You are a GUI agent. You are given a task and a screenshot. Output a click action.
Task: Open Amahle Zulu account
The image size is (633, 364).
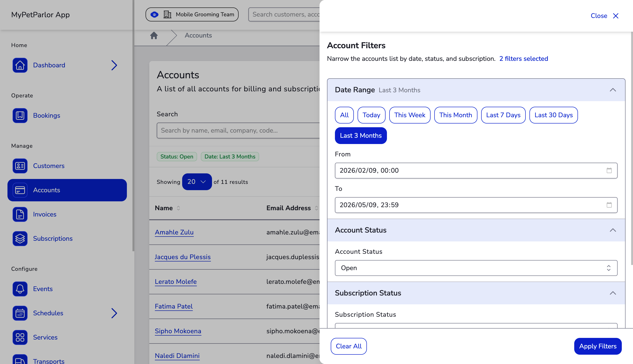pos(174,232)
